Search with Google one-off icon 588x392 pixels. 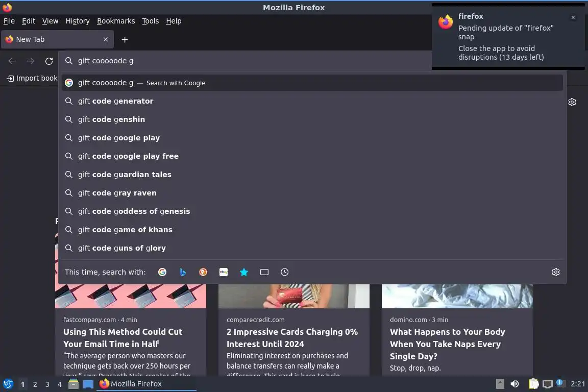162,272
